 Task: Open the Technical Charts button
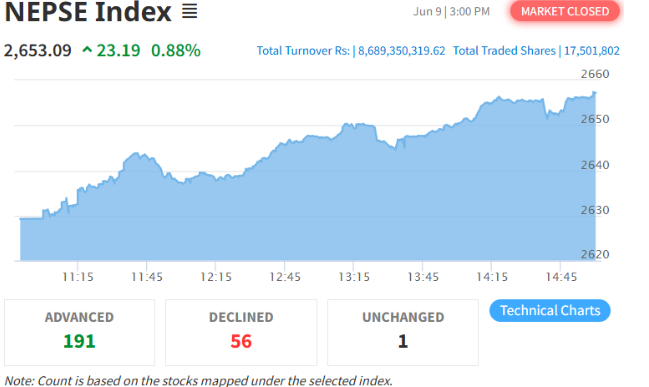[550, 310]
